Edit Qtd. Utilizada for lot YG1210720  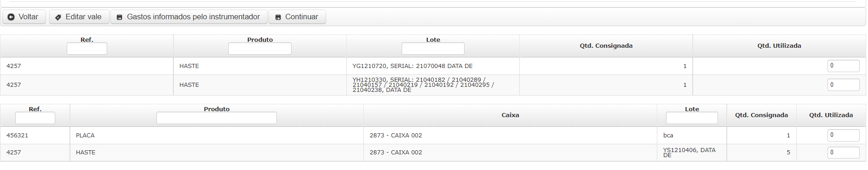coord(844,66)
